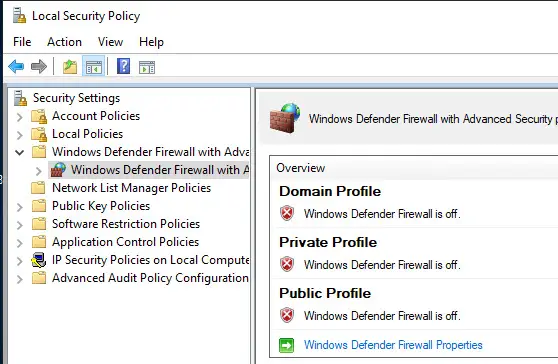Click firewall off text under Public Profile
Image resolution: width=558 pixels, height=364 pixels.
pyautogui.click(x=382, y=316)
